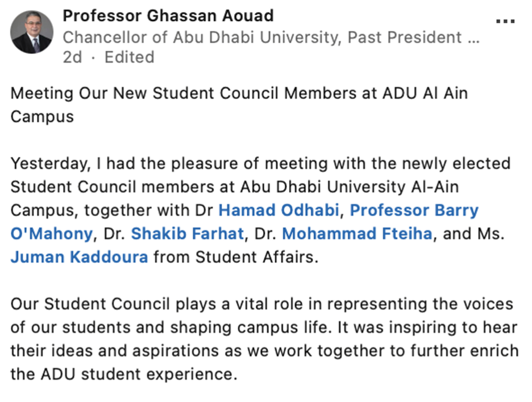Click the heading line starting 'Meeting Our New Student Council'
Screen dimensions: 532x402
(x=239, y=93)
